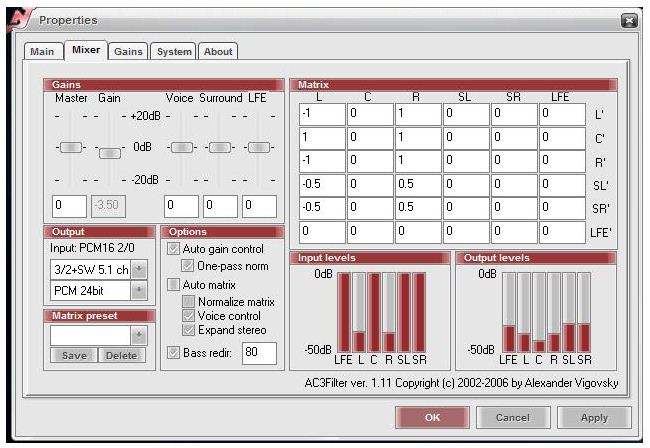Go to the System tab
650x448 pixels.
click(174, 51)
